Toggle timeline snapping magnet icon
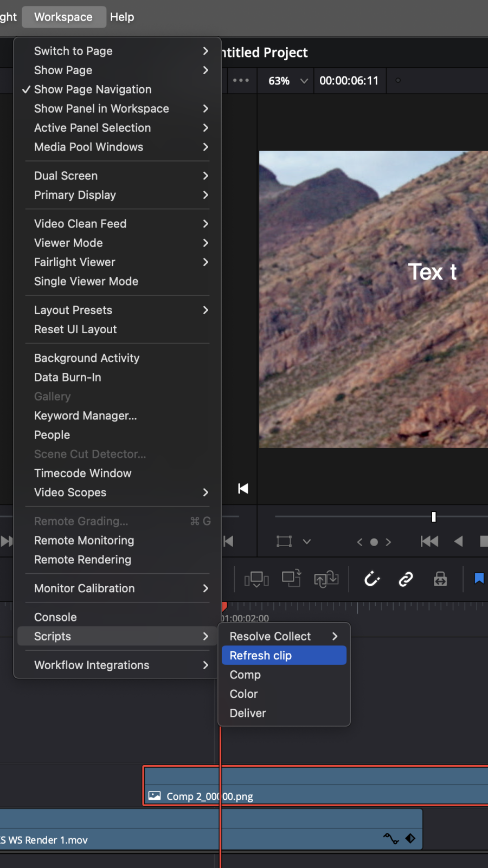Viewport: 488px width, 868px height. (x=372, y=579)
